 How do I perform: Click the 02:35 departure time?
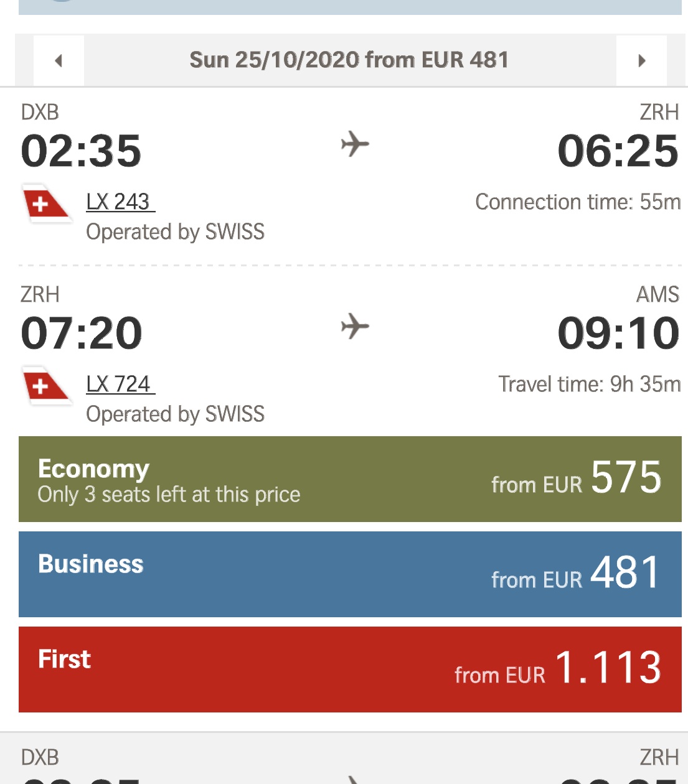point(82,151)
